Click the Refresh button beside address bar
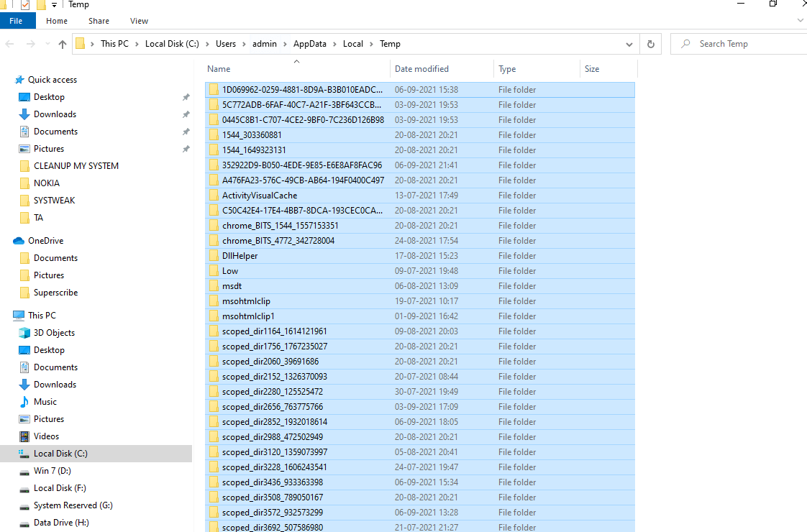Image resolution: width=807 pixels, height=532 pixels. pos(651,44)
